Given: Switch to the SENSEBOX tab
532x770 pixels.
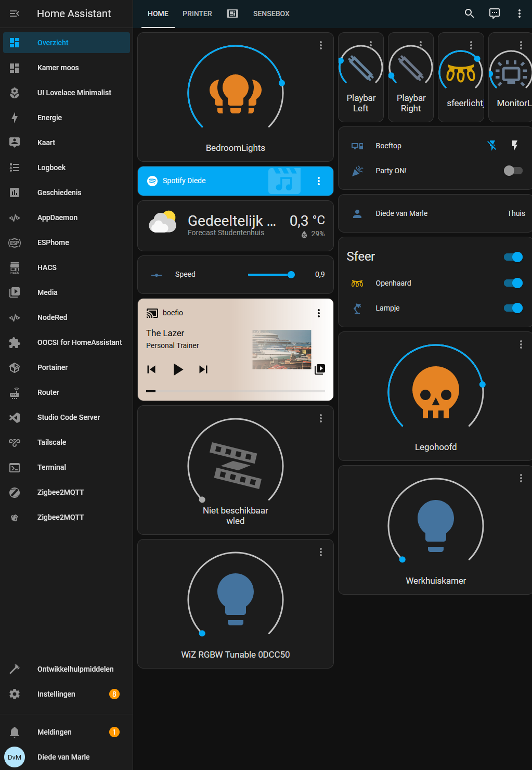Looking at the screenshot, I should coord(271,14).
